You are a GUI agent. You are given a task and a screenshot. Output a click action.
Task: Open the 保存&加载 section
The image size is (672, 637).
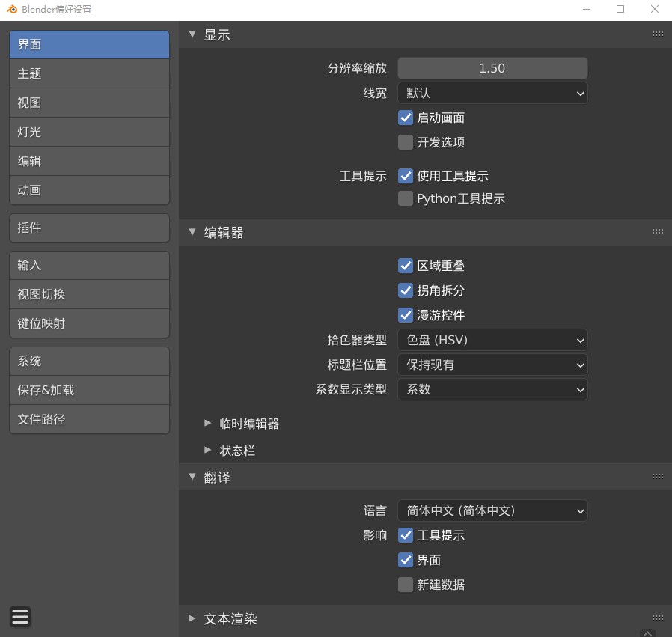(90, 391)
